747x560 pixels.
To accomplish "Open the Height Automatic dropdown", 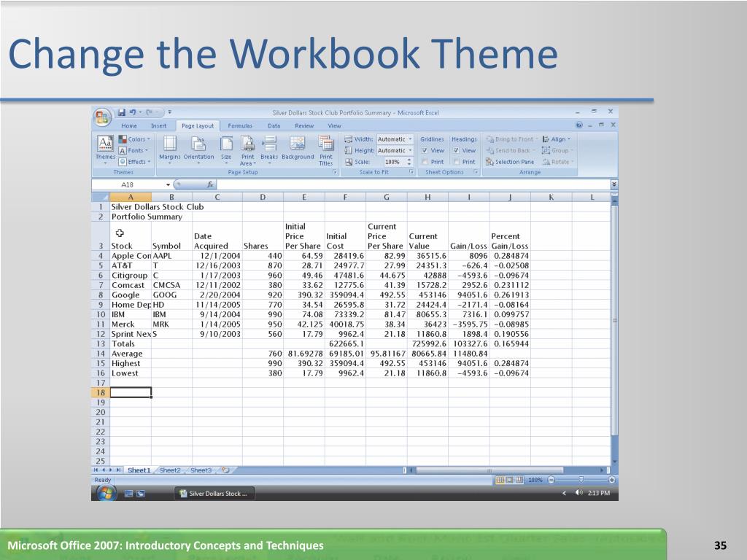I will (410, 150).
